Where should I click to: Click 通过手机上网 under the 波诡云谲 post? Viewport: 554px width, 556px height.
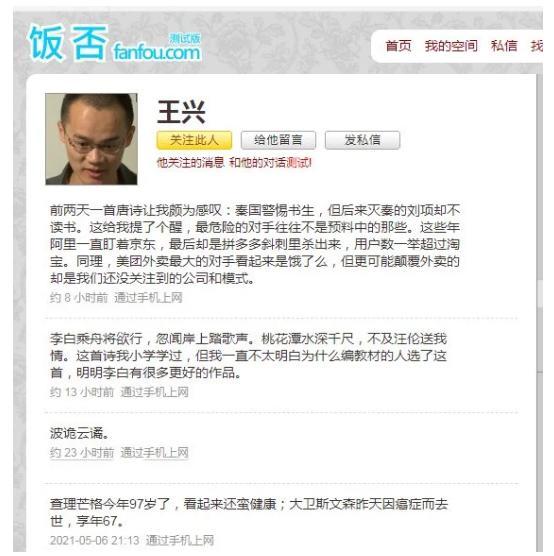(x=154, y=452)
